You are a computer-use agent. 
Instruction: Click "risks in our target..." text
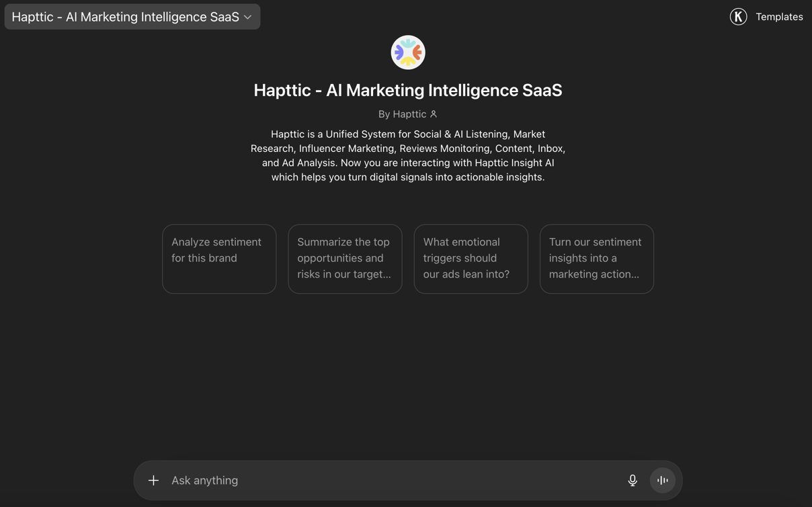click(x=344, y=274)
